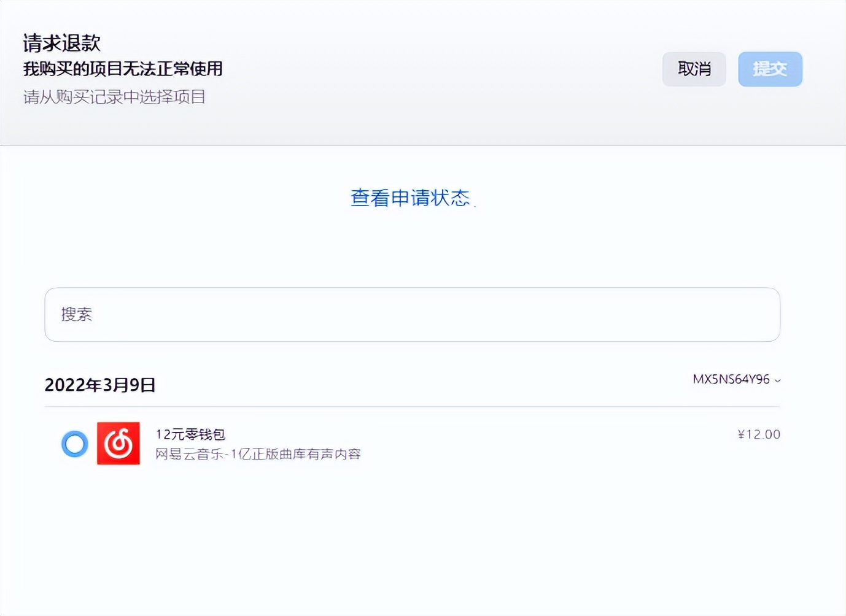
Task: Click the 请求退款 page title
Action: 61,43
